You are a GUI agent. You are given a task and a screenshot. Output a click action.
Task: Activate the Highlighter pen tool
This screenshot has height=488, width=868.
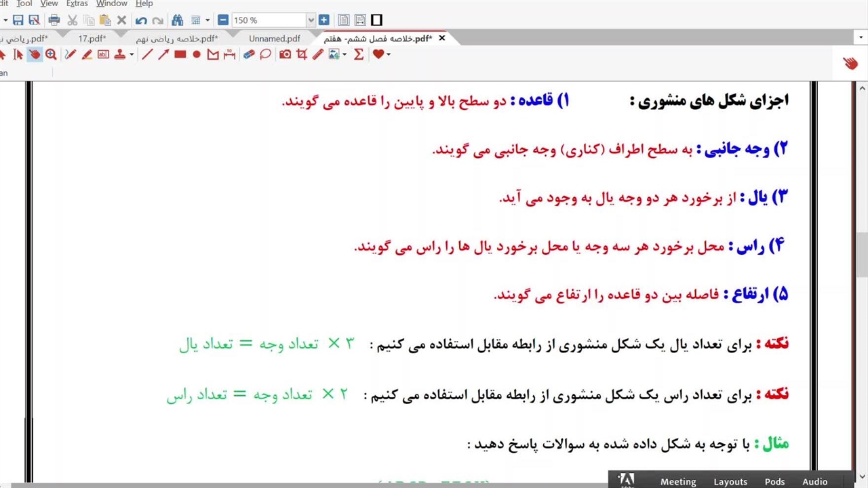tap(87, 55)
